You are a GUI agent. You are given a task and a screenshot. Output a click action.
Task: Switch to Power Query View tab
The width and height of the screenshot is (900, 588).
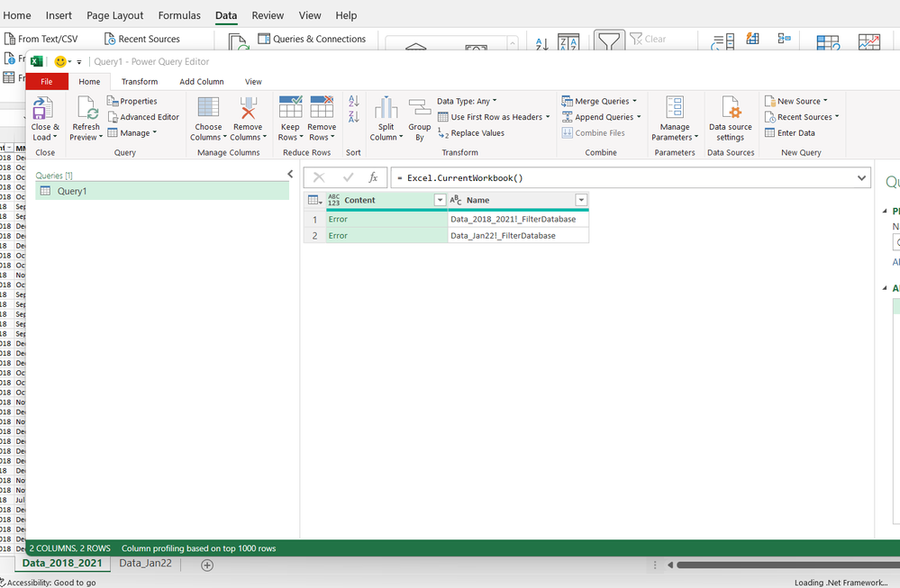[253, 81]
